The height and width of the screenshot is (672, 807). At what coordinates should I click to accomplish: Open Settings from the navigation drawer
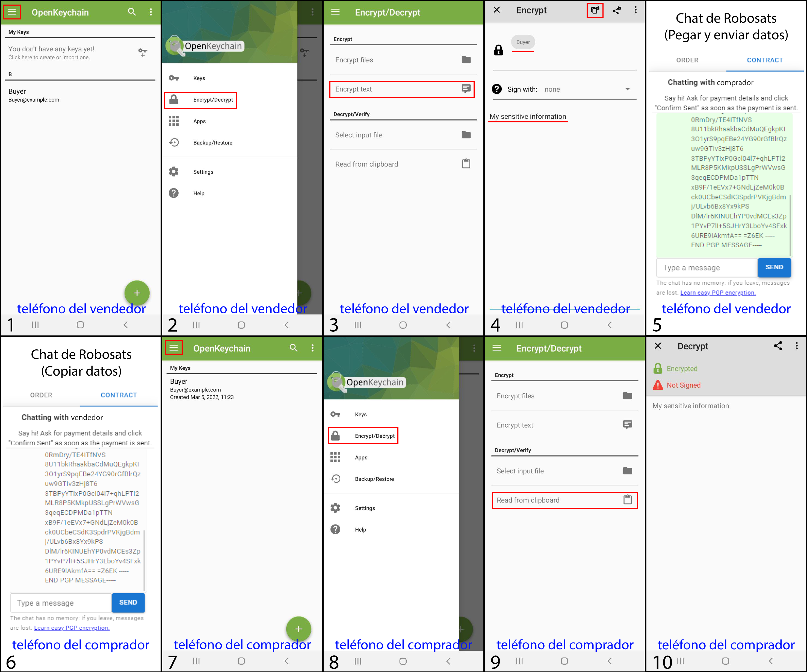(x=203, y=172)
